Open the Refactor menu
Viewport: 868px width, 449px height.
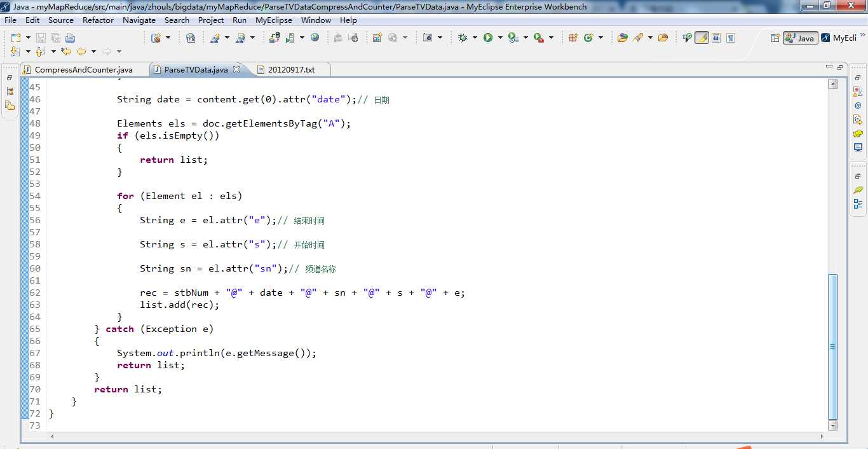pyautogui.click(x=98, y=20)
